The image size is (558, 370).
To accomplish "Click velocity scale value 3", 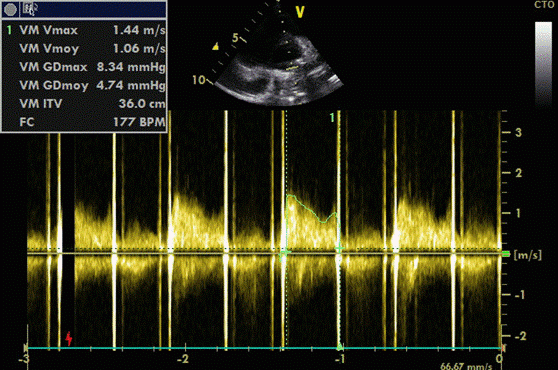I will click(x=518, y=133).
